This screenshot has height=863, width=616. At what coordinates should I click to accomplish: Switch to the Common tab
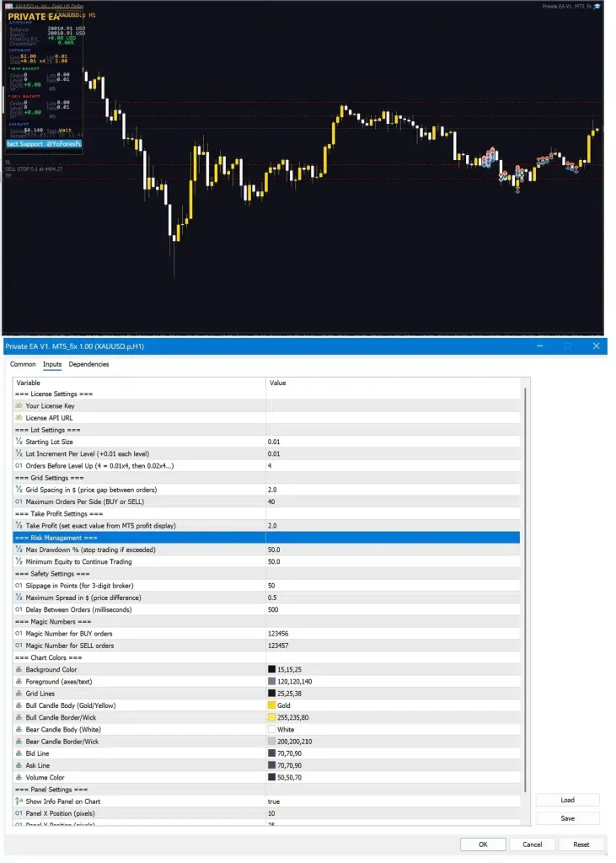(x=23, y=364)
